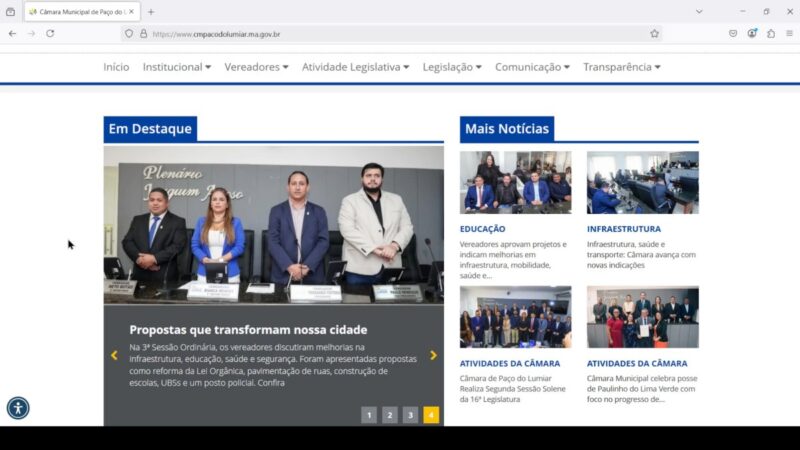Show site security padlock info
This screenshot has height=450, width=800.
(144, 34)
